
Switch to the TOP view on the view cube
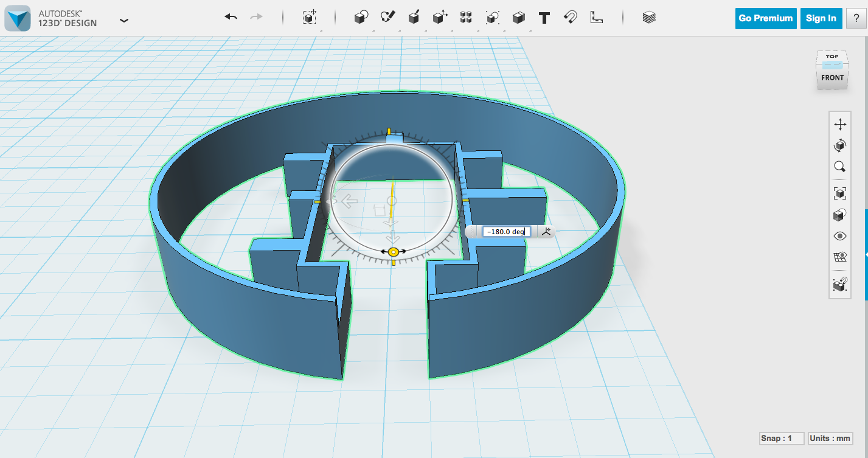[x=833, y=55]
